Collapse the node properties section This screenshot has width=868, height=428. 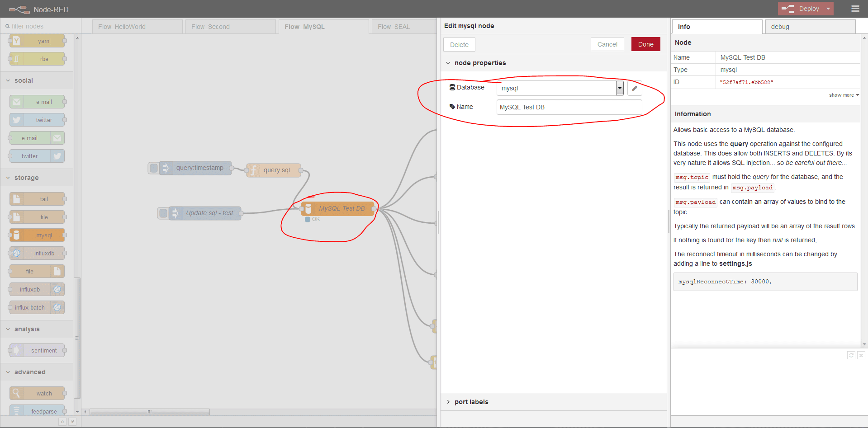pos(479,63)
